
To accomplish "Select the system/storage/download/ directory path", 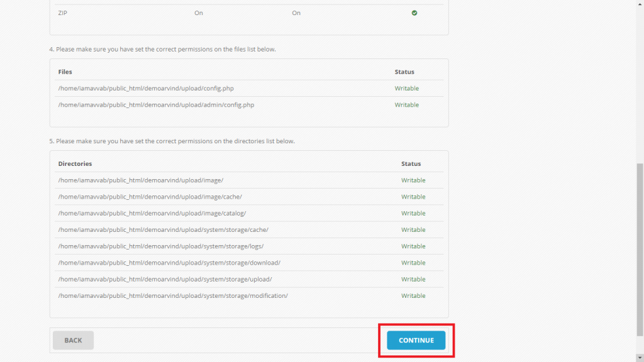I will pos(169,262).
